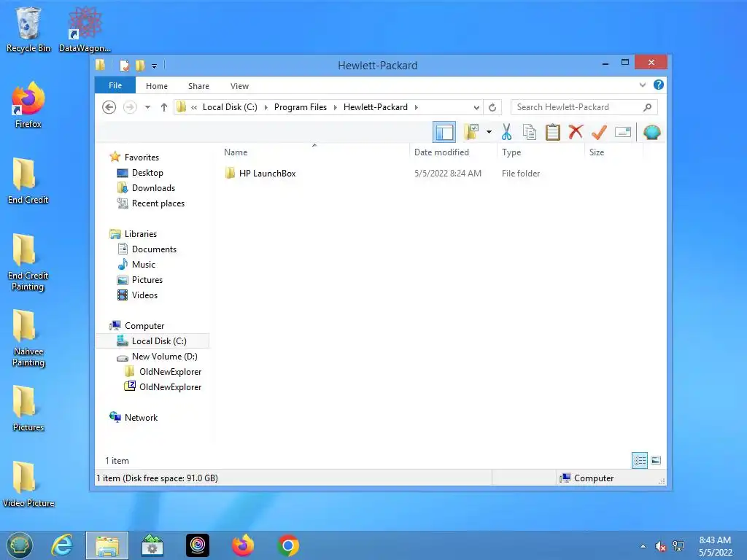The height and width of the screenshot is (560, 747).
Task: Open Customize Quick Access Toolbar dropdown
Action: 155,66
